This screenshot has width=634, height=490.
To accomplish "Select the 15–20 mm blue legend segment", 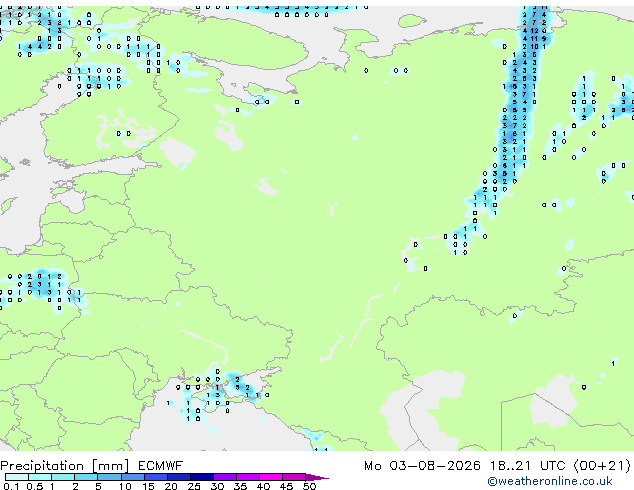I will coord(155,477).
